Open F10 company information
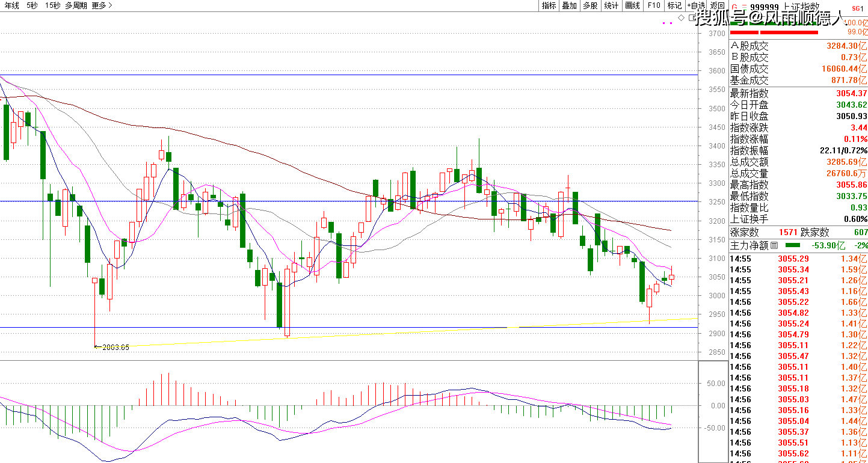This screenshot has height=463, width=868. (654, 5)
